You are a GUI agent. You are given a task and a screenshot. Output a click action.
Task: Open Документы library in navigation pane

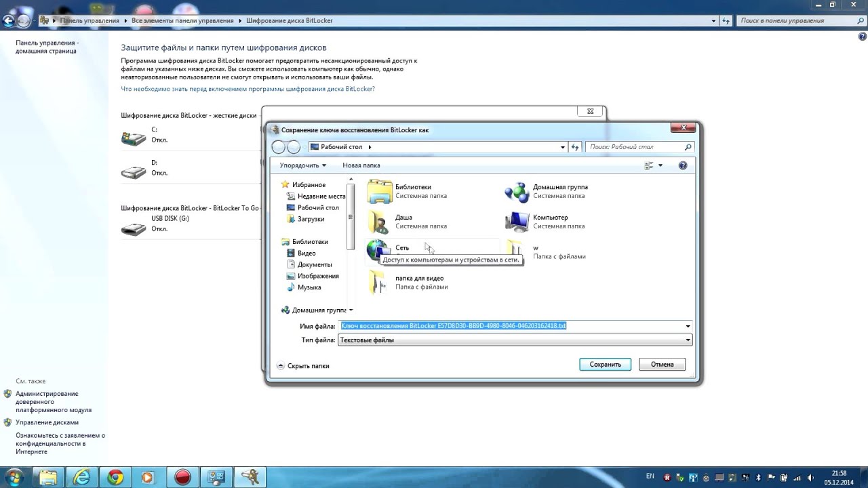tap(309, 265)
